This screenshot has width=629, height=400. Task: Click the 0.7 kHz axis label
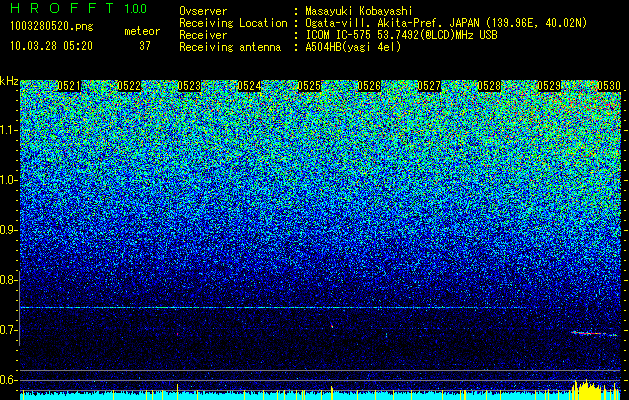pyautogui.click(x=9, y=330)
